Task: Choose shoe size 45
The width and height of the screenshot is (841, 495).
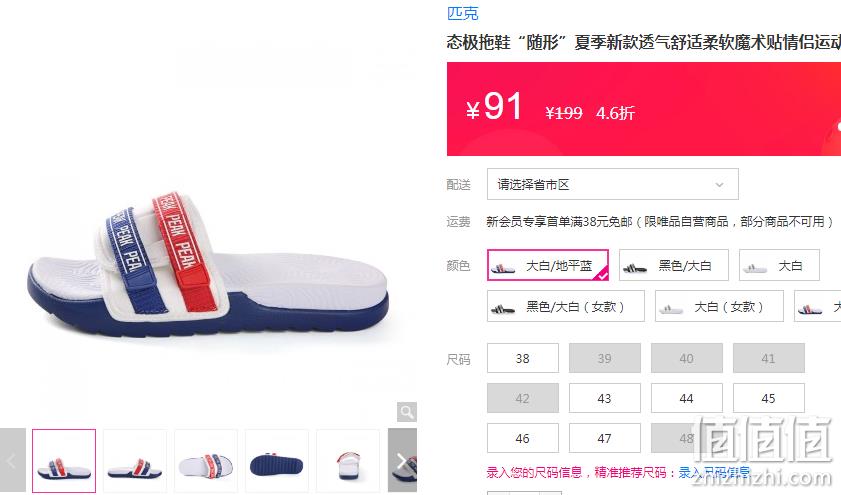Action: pyautogui.click(x=769, y=398)
